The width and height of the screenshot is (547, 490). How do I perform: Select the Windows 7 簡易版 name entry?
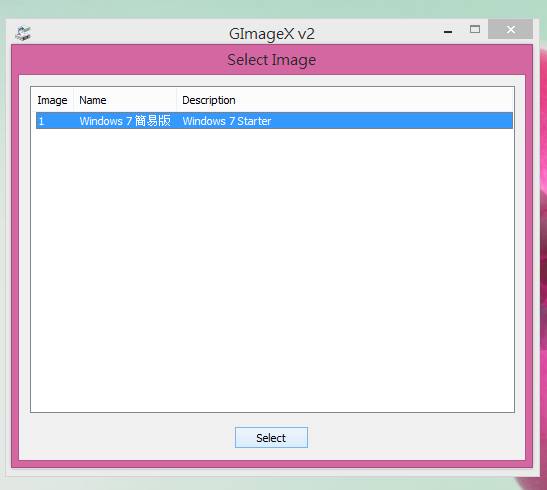pyautogui.click(x=125, y=121)
